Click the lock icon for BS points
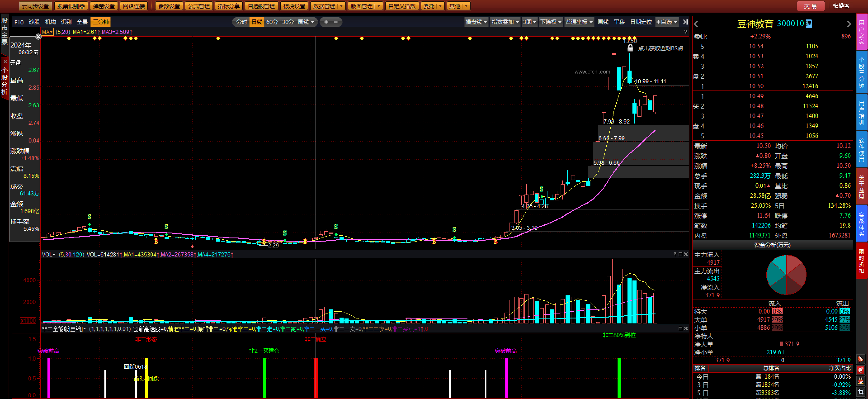 [630, 48]
